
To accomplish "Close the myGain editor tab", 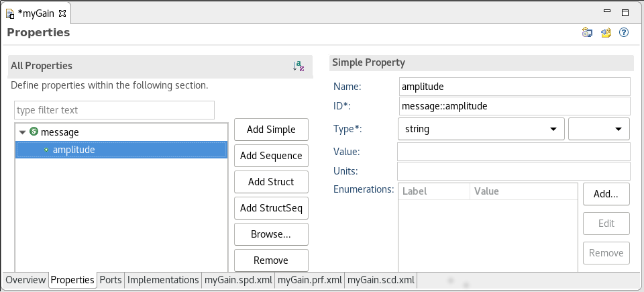I will (x=62, y=13).
